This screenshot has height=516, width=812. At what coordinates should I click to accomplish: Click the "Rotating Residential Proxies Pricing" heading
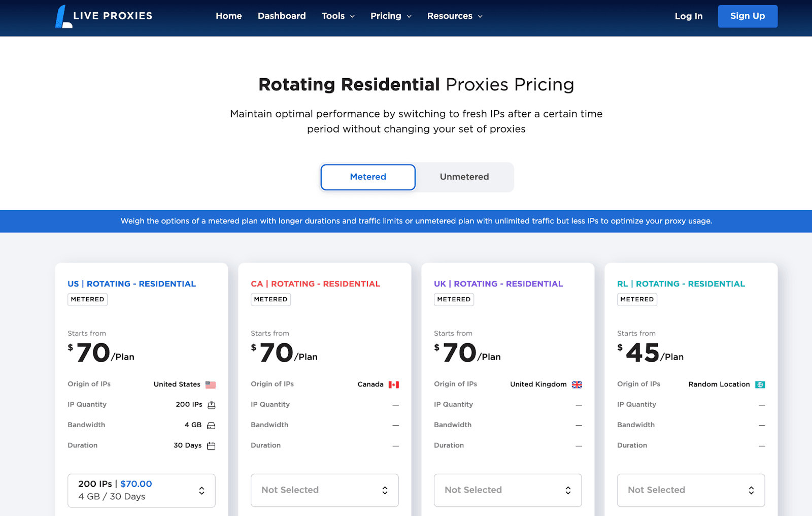(x=416, y=84)
